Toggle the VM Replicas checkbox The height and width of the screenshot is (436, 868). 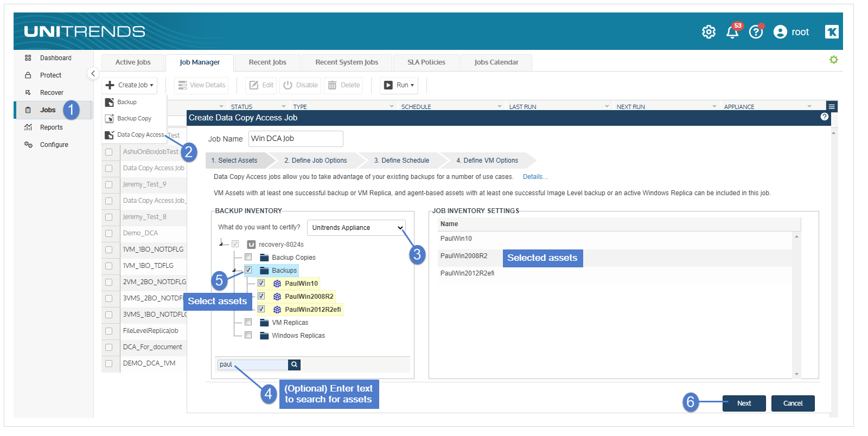click(x=248, y=322)
